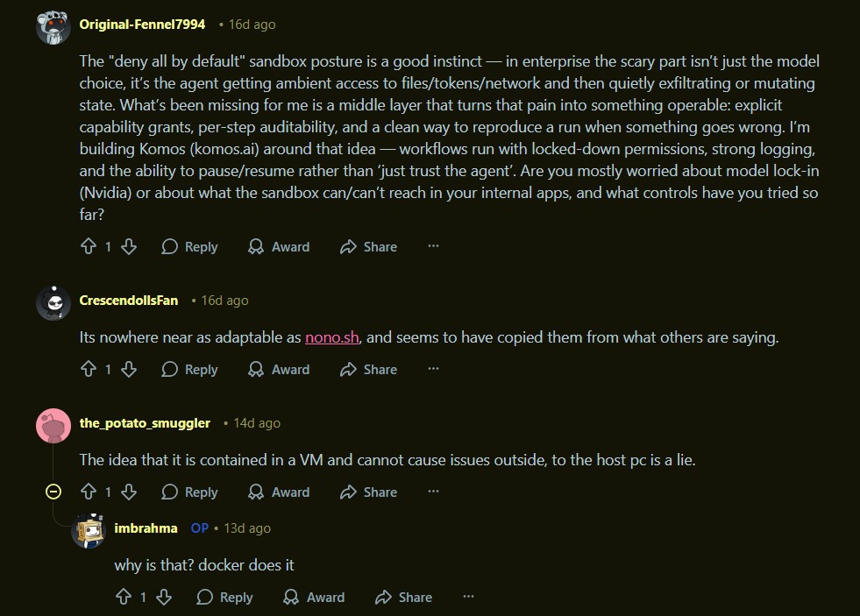Open more options on imbrahma's reply
This screenshot has width=860, height=616.
(x=468, y=598)
